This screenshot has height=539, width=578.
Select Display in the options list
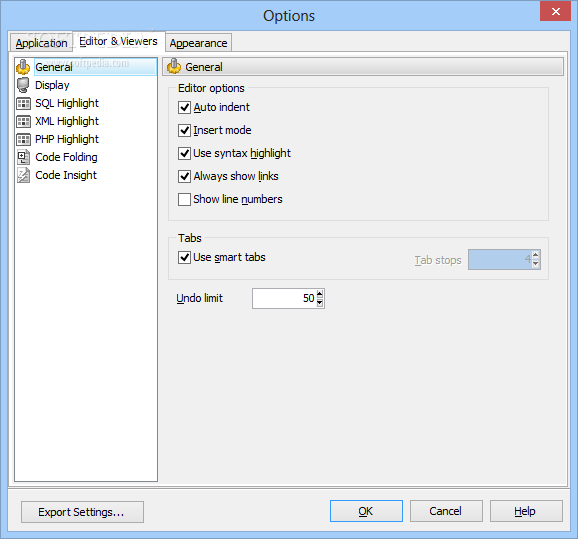point(52,85)
